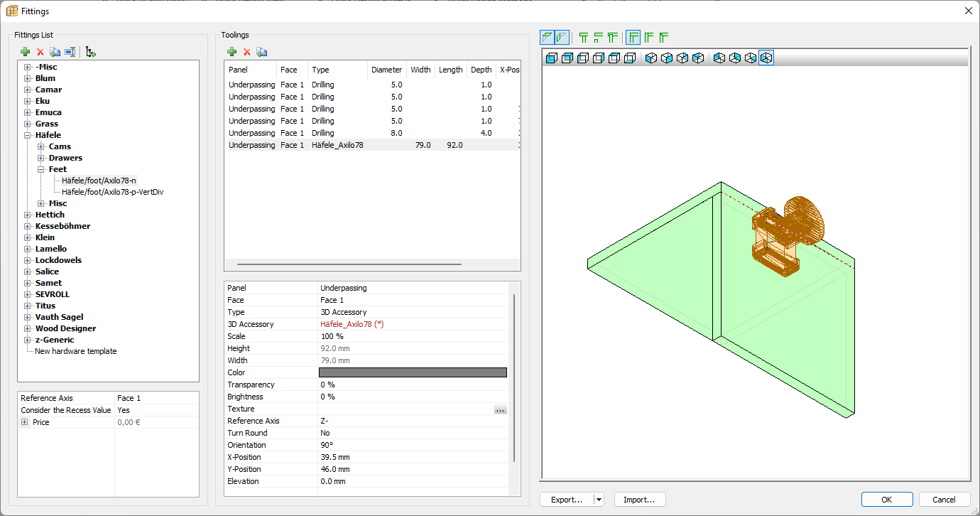Select the mitered L-corner joint layout icon
Image resolution: width=980 pixels, height=516 pixels.
(665, 37)
